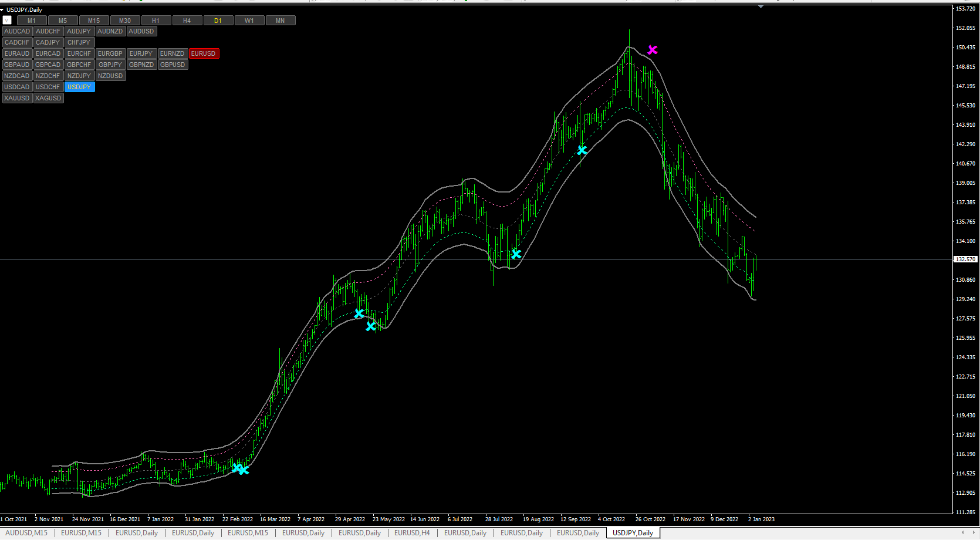Viewport: 980px width, 540px height.
Task: Switch symbol to EURGBP
Action: 110,53
